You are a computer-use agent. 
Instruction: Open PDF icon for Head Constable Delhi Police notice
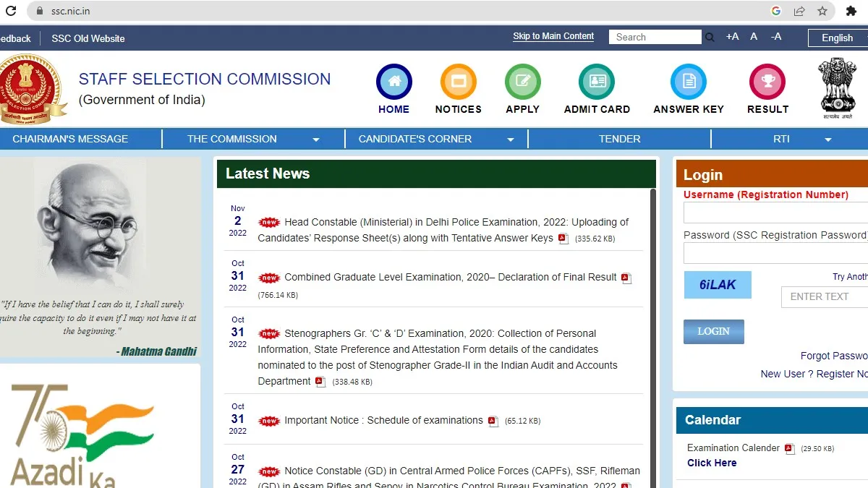click(563, 239)
